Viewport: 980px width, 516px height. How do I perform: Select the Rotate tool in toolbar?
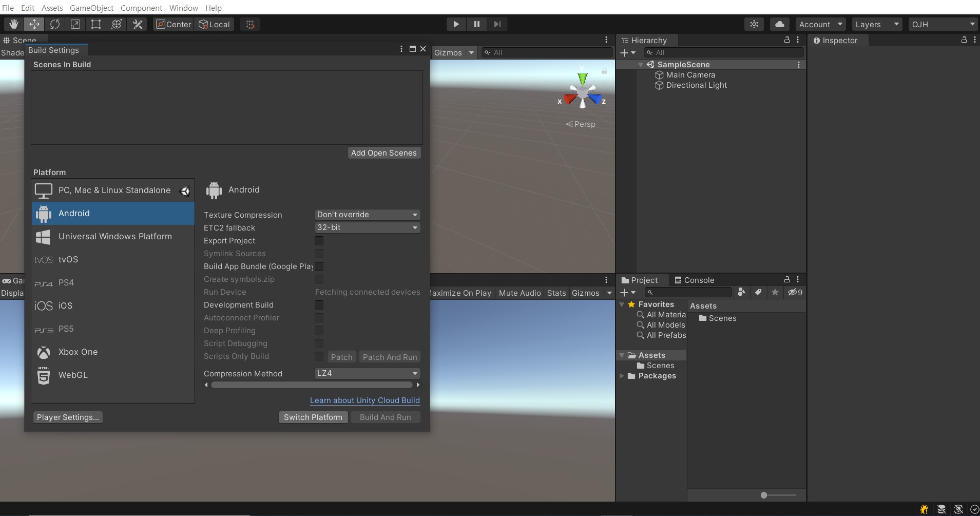(55, 24)
